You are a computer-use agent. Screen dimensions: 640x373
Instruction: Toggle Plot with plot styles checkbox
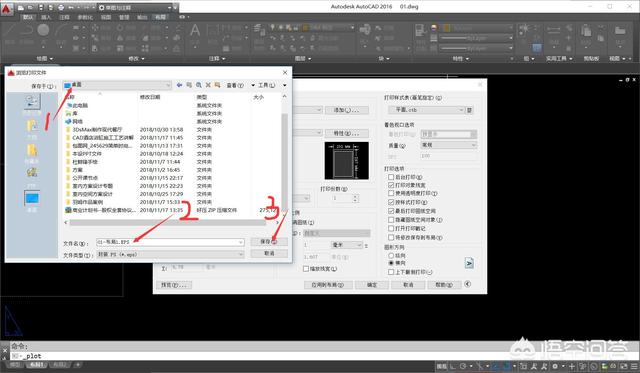391,202
